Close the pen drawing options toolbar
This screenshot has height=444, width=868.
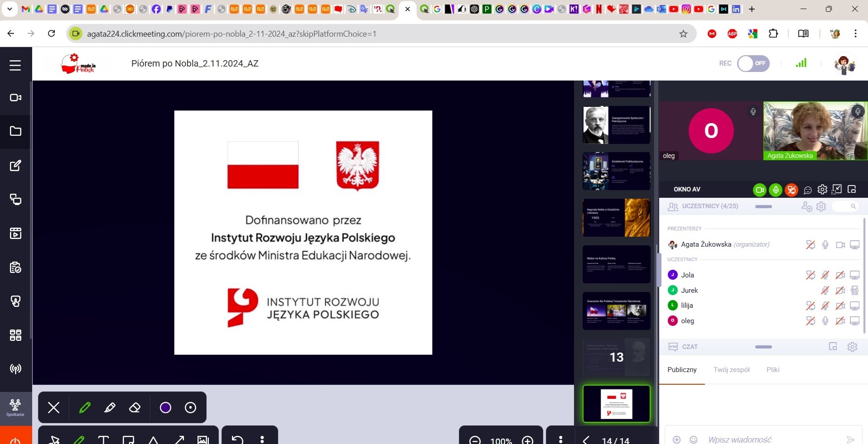(x=53, y=408)
